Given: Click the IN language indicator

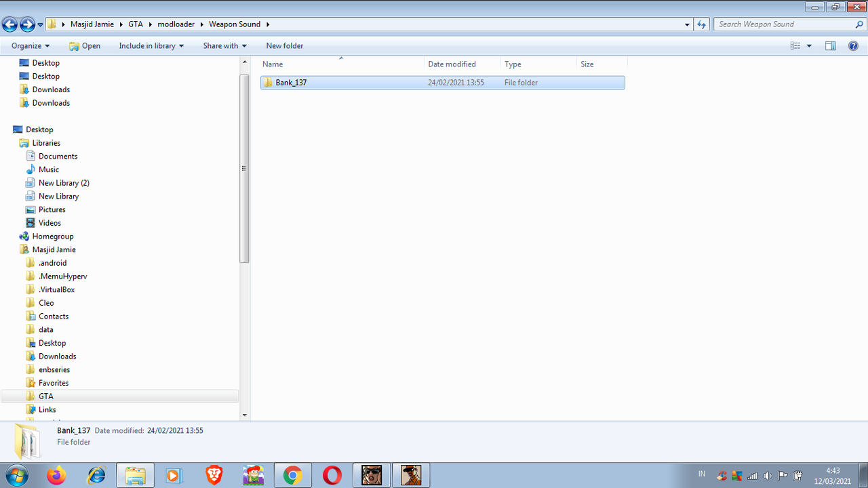Looking at the screenshot, I should (x=702, y=474).
